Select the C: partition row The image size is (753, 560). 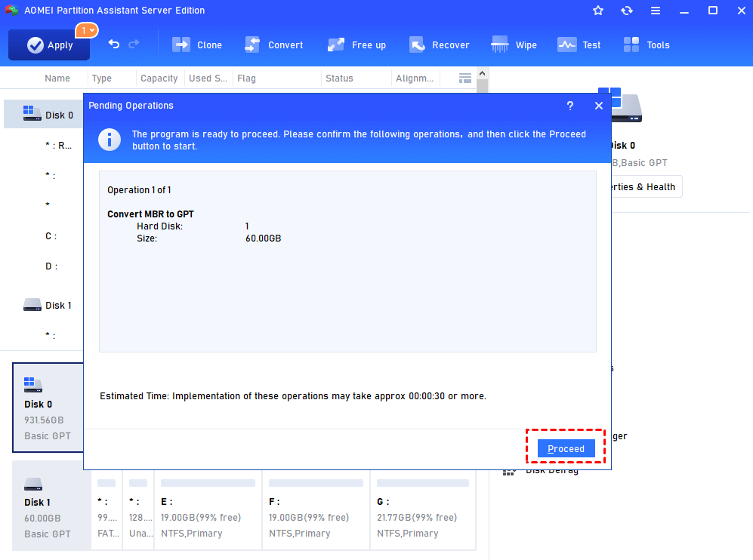click(51, 236)
